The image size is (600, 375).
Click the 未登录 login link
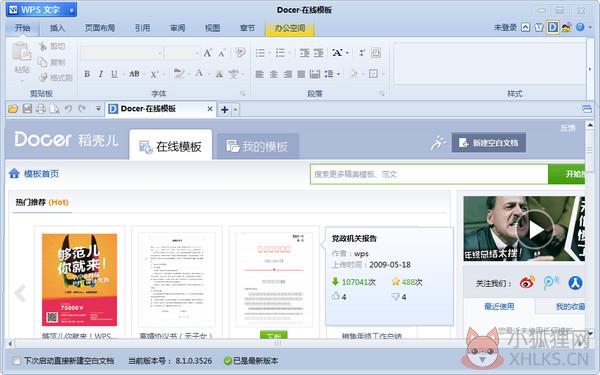tap(505, 28)
